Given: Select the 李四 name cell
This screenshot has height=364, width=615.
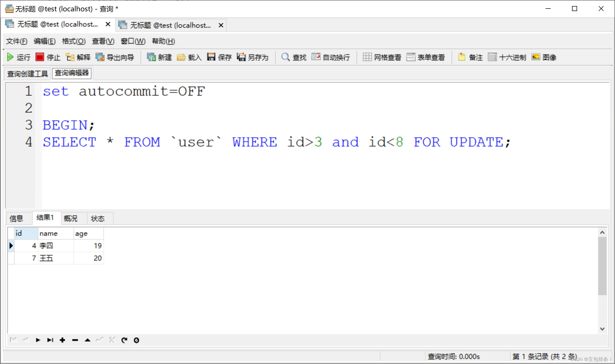Looking at the screenshot, I should pyautogui.click(x=56, y=245).
